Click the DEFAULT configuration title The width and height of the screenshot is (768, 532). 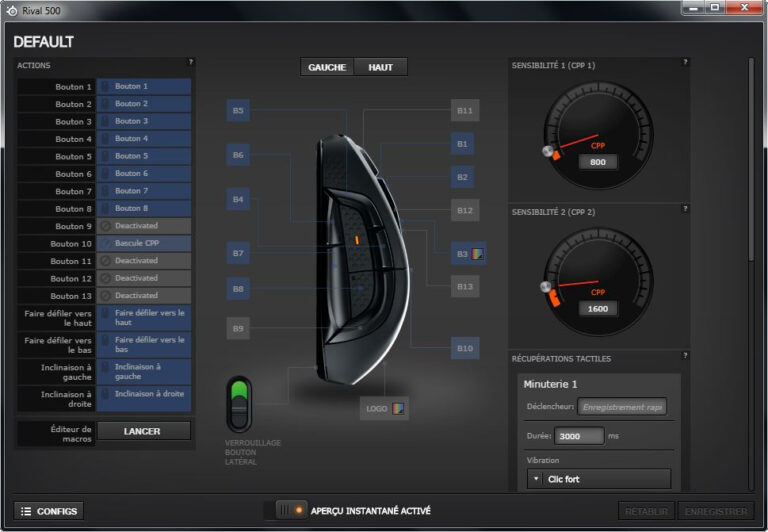point(44,42)
